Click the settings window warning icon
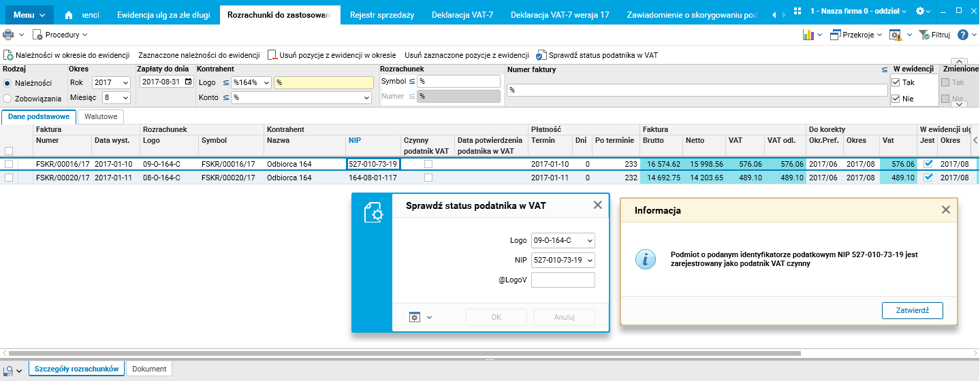Viewport: 980px width, 381px height. (x=896, y=35)
